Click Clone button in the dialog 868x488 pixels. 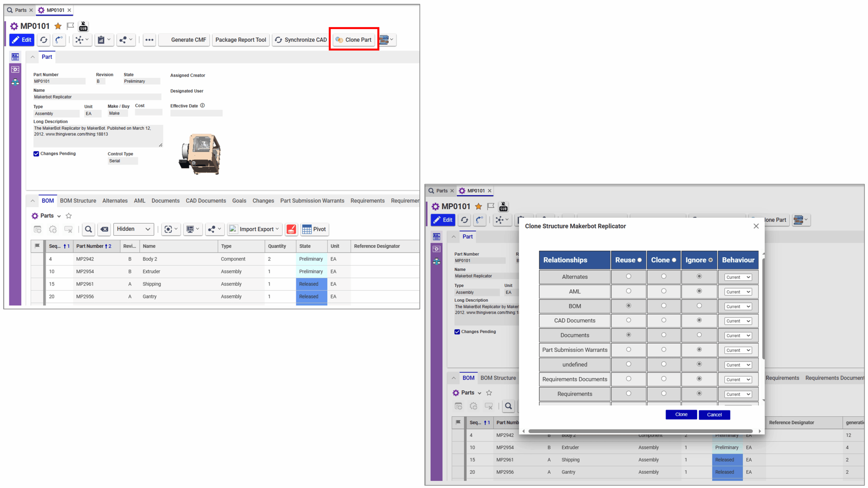(x=681, y=414)
